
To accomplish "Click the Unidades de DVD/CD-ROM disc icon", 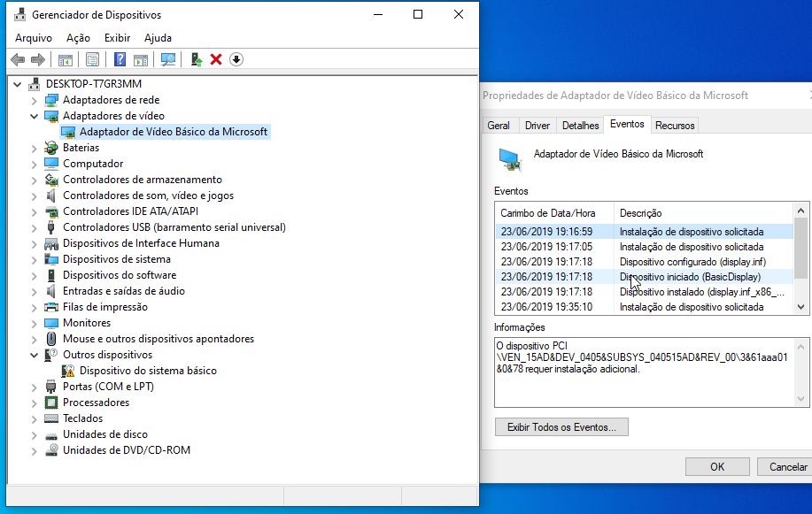I will tap(50, 450).
